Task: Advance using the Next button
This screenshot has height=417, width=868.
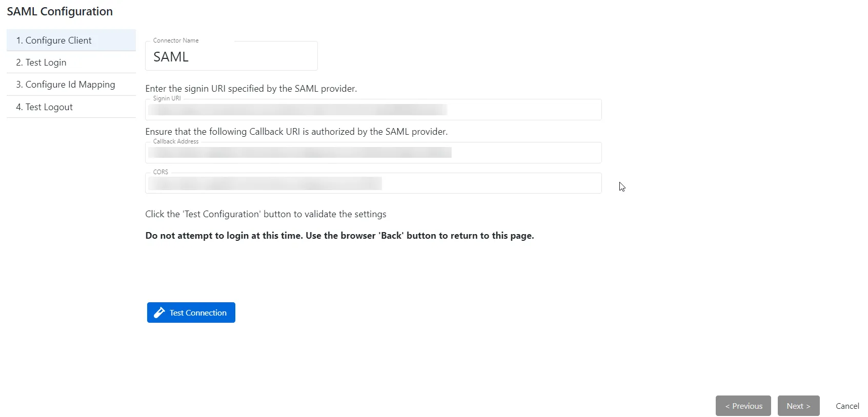Action: (799, 406)
